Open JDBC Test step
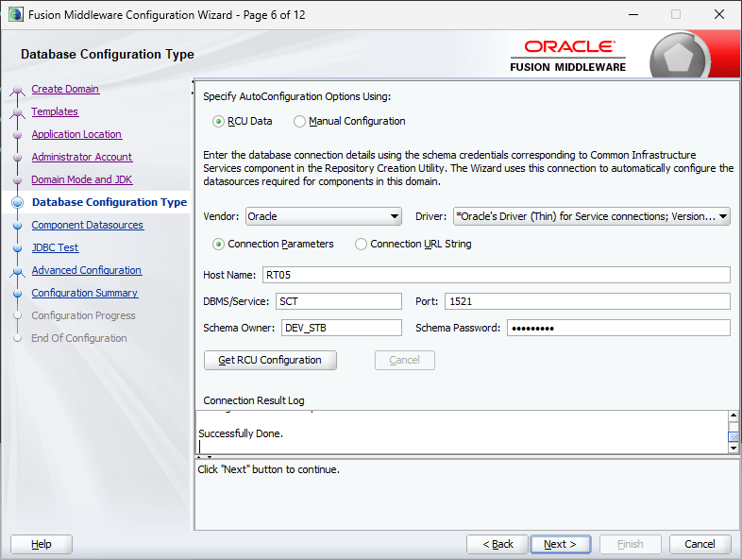Viewport: 742px width, 560px height. [x=55, y=248]
